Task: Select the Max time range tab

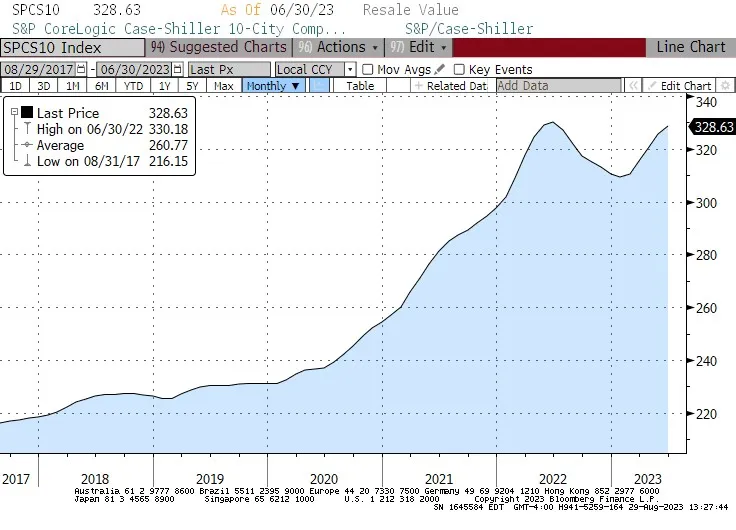Action: [223, 85]
